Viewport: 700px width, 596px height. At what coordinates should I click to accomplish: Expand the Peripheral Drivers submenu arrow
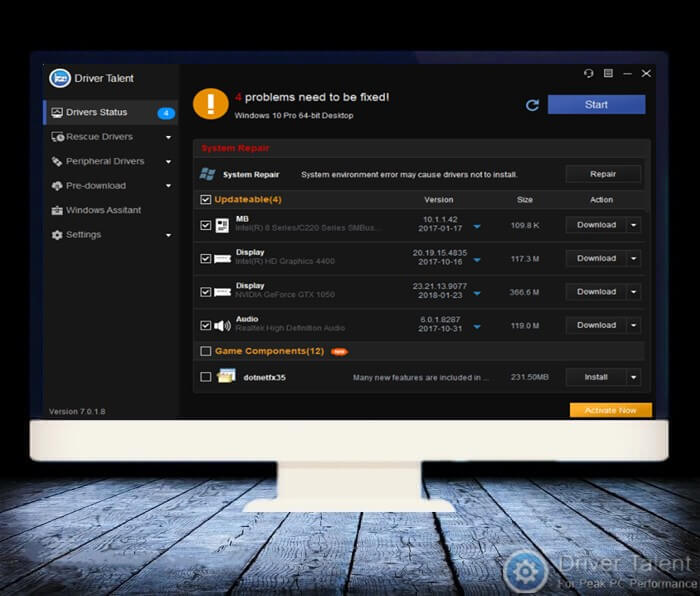click(x=168, y=162)
